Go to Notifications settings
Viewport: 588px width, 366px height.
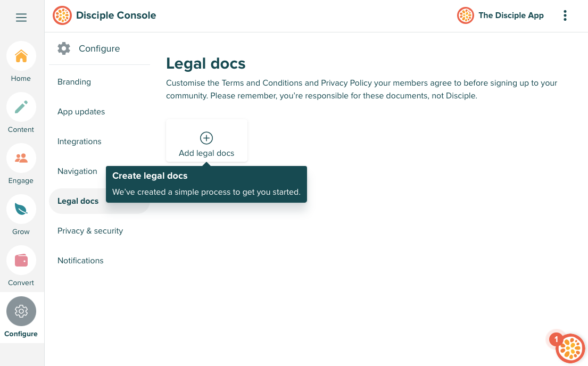80,261
